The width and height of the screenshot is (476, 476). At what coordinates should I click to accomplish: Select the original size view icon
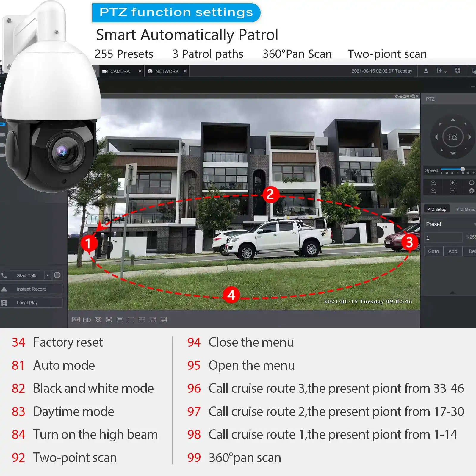click(120, 320)
